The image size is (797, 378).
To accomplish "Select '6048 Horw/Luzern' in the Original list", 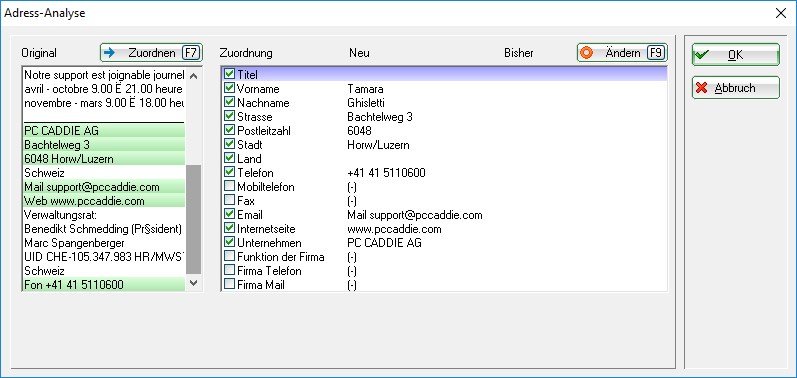I will tap(104, 159).
